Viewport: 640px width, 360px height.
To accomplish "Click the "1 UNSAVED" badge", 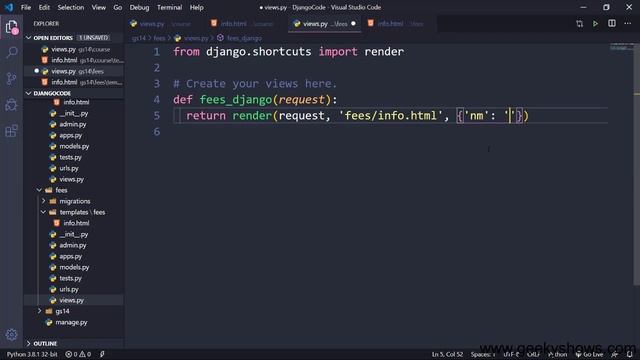I will click(x=93, y=38).
